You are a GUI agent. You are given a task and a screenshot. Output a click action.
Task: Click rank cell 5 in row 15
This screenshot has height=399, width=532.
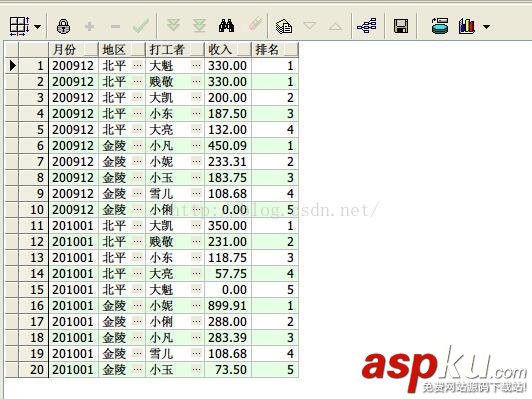[275, 290]
